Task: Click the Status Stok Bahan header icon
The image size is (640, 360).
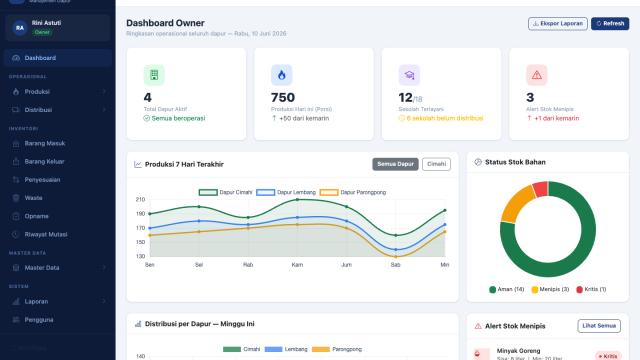Action: click(478, 162)
